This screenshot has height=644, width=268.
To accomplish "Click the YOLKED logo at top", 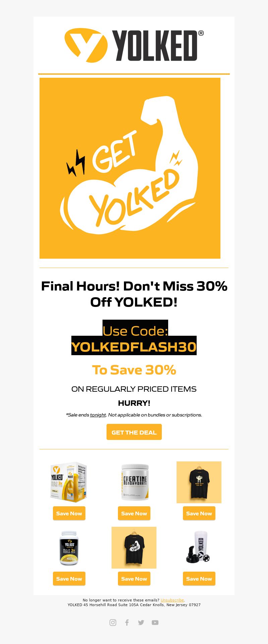I will pyautogui.click(x=134, y=45).
